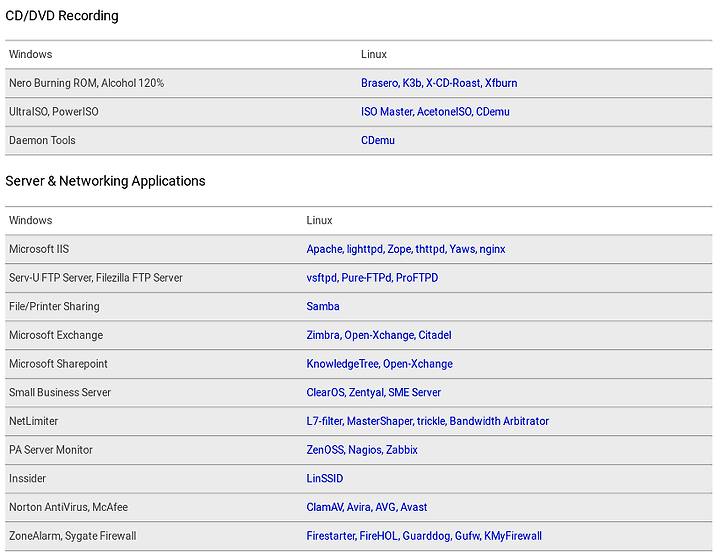Open the ISO Master link
This screenshot has width=720, height=560.
tap(387, 112)
